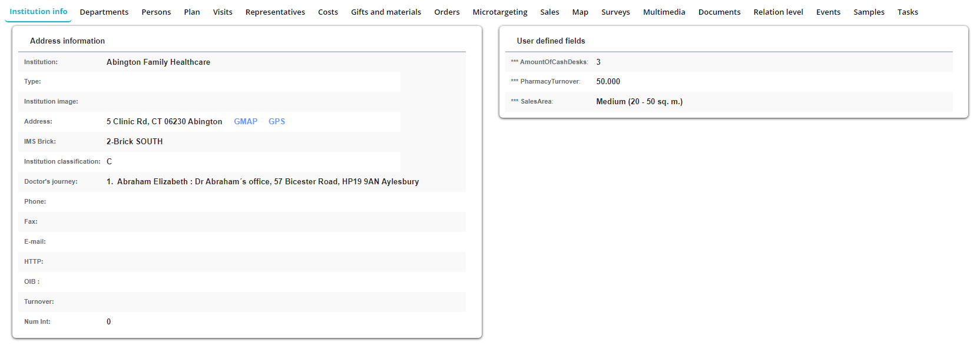980x345 pixels.
Task: Switch to the Orders tab
Action: point(446,12)
